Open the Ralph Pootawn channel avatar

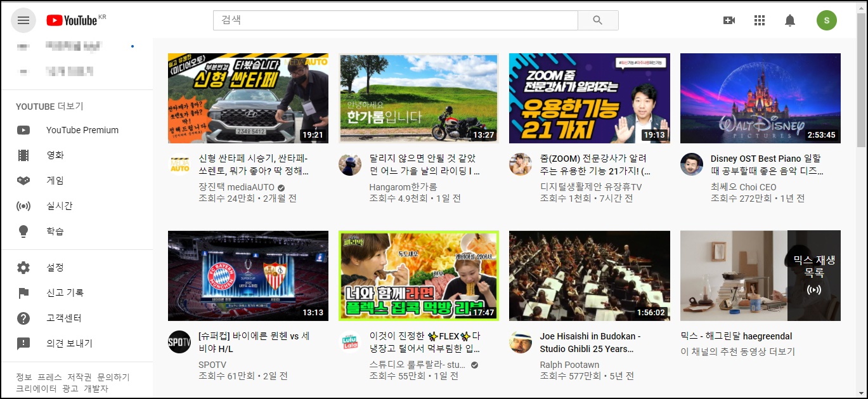point(521,342)
